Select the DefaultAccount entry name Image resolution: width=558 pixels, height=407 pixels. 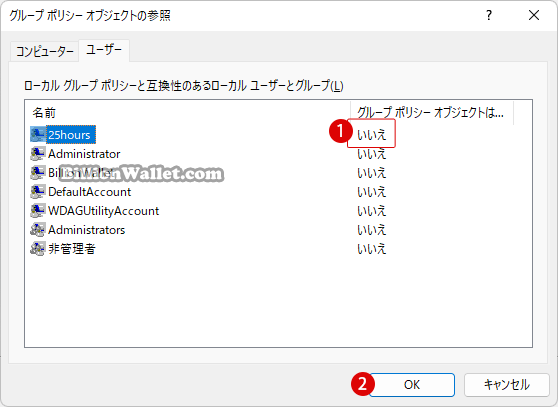point(89,192)
